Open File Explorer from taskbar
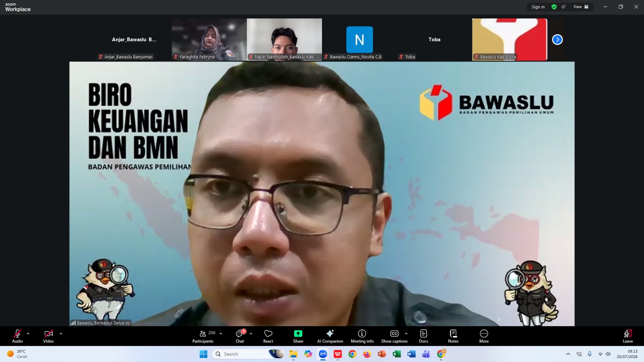The width and height of the screenshot is (644, 362). pos(293,354)
